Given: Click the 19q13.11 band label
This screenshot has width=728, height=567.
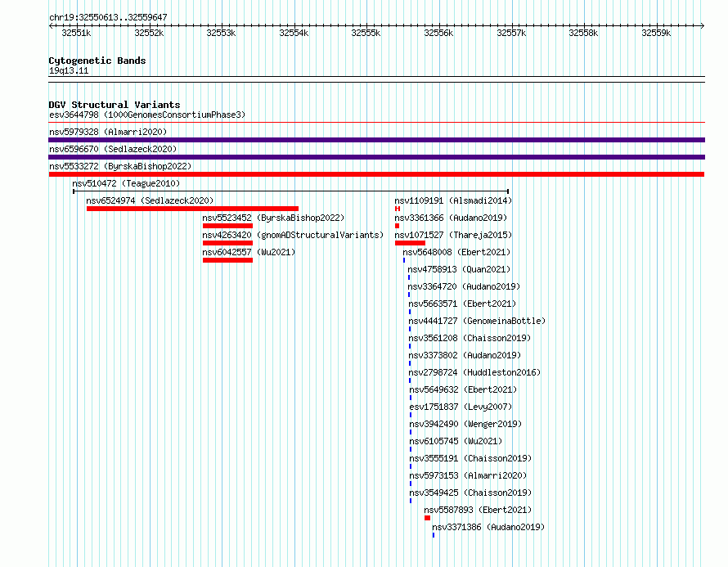Looking at the screenshot, I should tap(69, 70).
